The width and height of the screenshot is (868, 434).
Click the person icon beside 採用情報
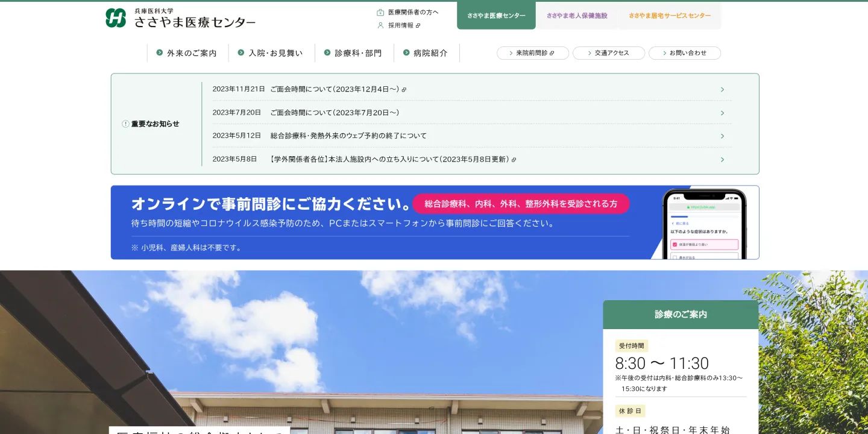pos(380,25)
